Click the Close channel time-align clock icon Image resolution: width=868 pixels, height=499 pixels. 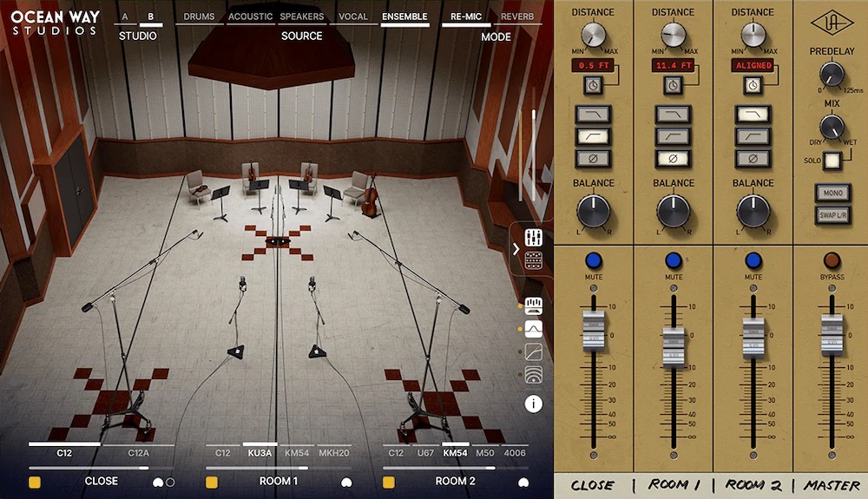[591, 85]
